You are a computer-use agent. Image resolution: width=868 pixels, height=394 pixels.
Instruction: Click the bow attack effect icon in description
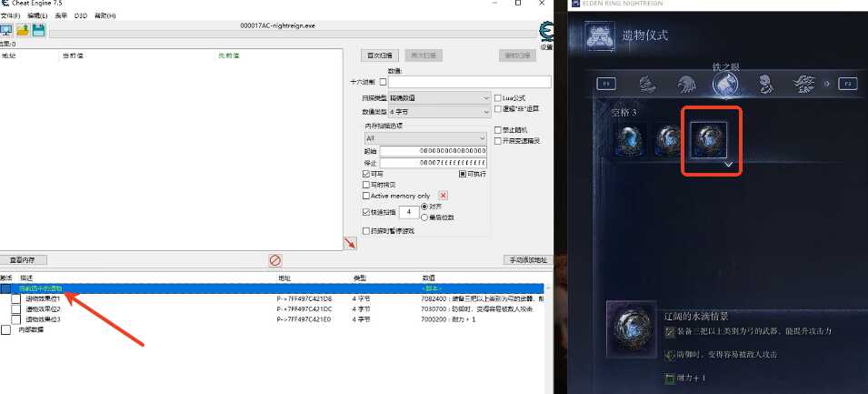click(670, 331)
